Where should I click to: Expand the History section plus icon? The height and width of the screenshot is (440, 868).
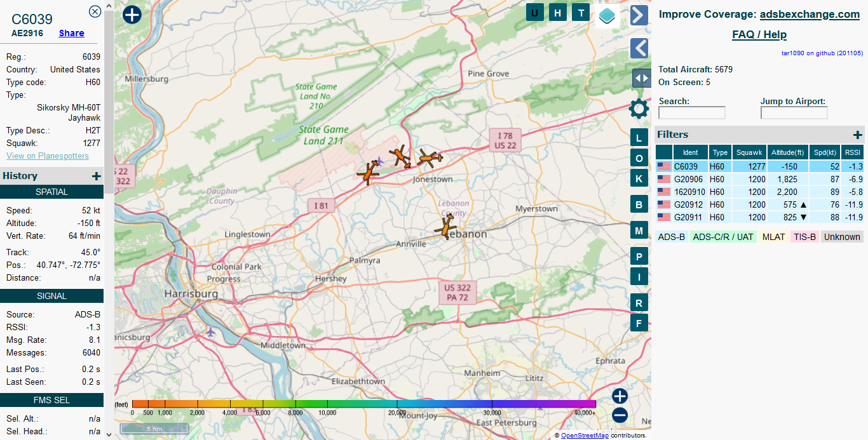[97, 176]
